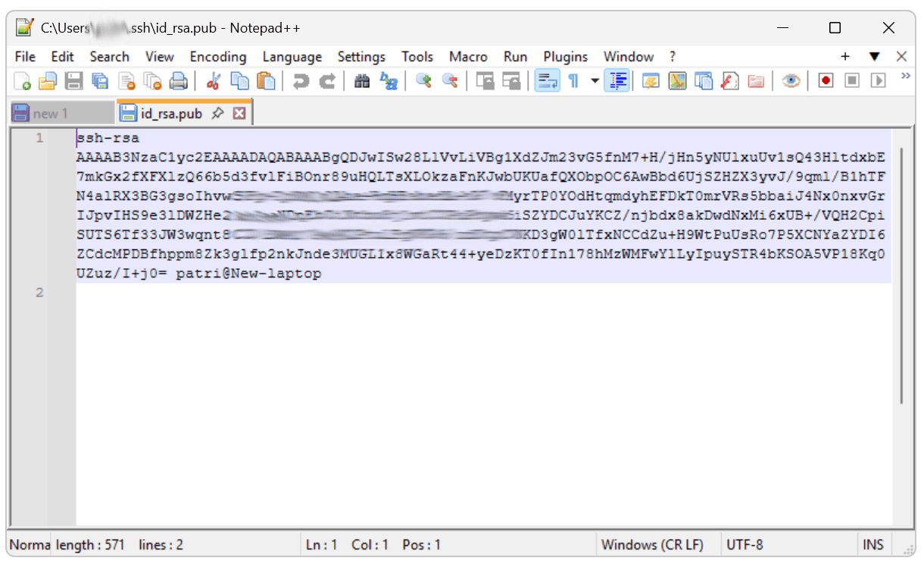Click the macro Playback icon
Image resolution: width=924 pixels, height=567 pixels.
[879, 80]
